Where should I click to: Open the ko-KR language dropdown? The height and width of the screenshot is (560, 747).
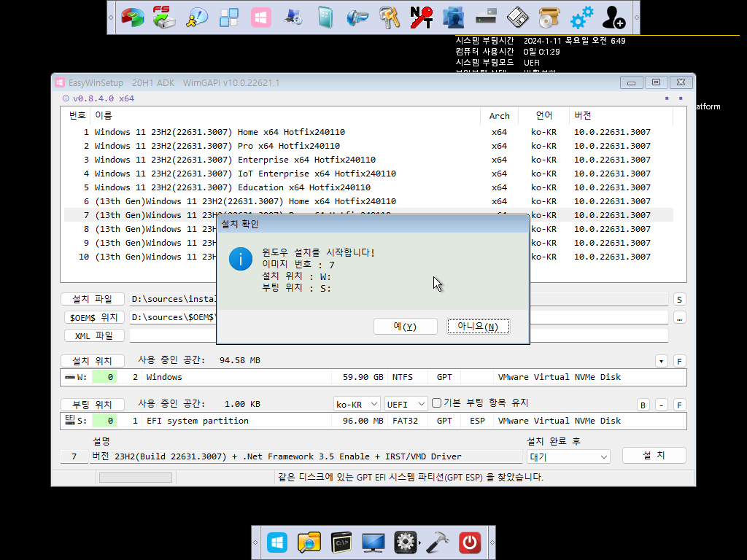click(356, 404)
